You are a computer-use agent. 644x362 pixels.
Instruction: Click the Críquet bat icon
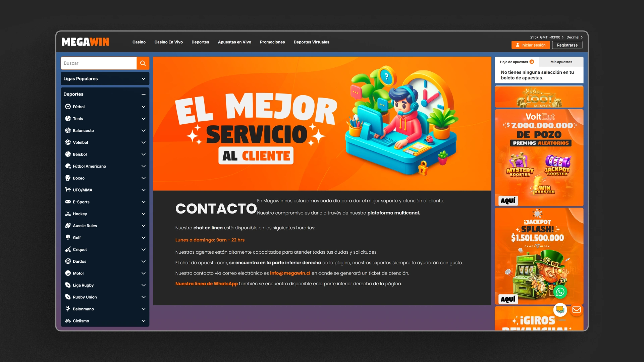click(x=68, y=249)
